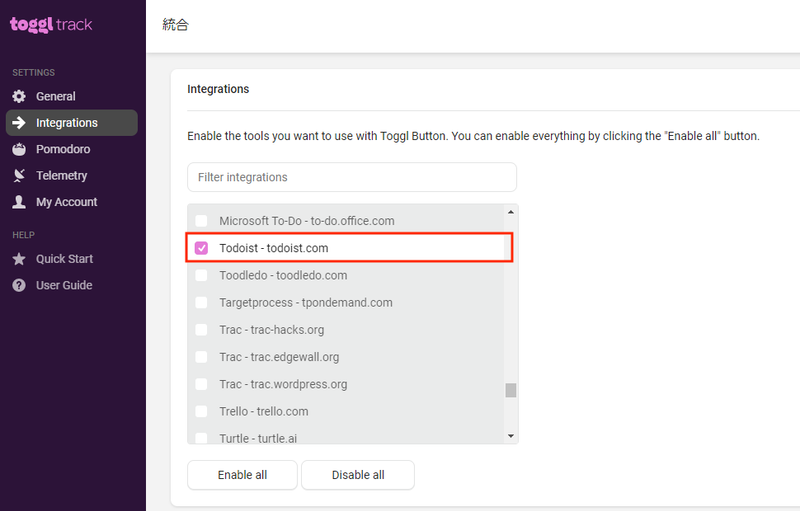Click the My Account person icon
This screenshot has height=511, width=800.
tap(19, 202)
